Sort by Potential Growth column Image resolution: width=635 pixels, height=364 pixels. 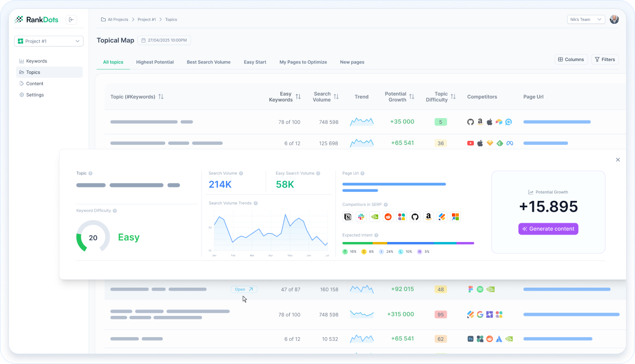point(411,97)
